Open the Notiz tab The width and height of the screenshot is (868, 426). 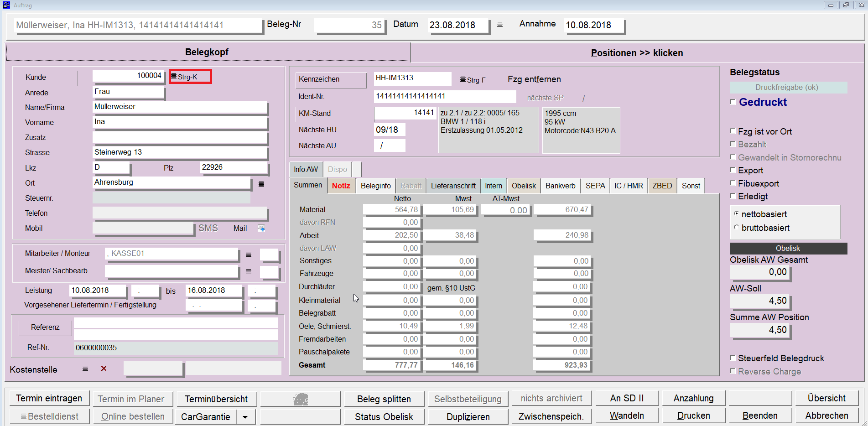[341, 186]
